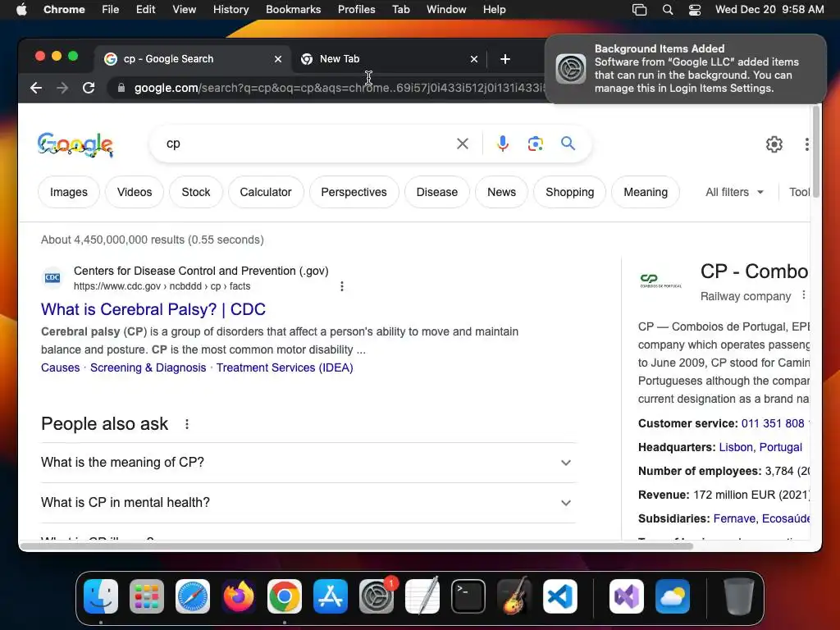Image resolution: width=840 pixels, height=630 pixels.
Task: Click the CDC favicon on first result
Action: (x=52, y=277)
